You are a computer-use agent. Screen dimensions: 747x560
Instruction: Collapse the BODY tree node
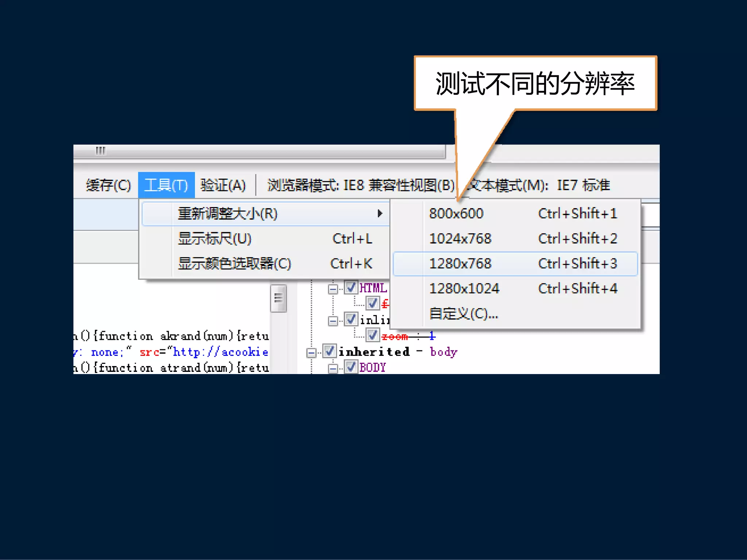333,369
